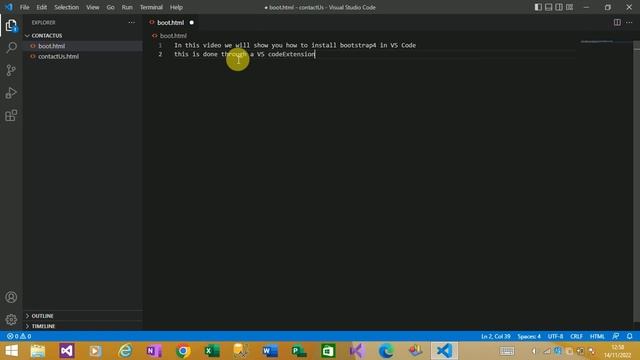640x360 pixels.
Task: Split the editor to the right
Action: click(x=617, y=22)
